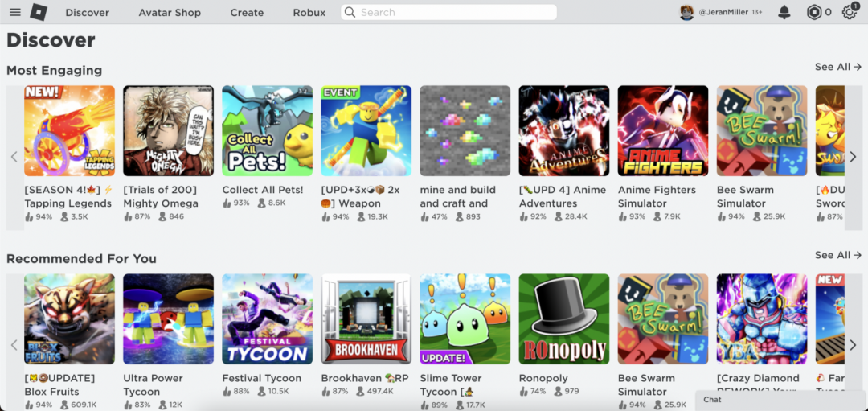This screenshot has width=868, height=411.
Task: Click the 'Collect All Pets!' title
Action: pyautogui.click(x=263, y=190)
